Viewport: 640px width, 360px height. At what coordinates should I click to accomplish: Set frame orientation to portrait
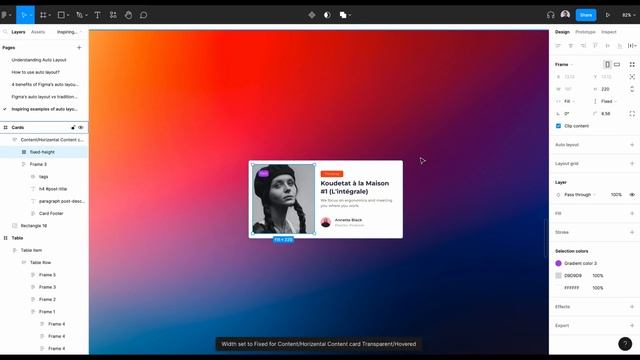[x=607, y=64]
